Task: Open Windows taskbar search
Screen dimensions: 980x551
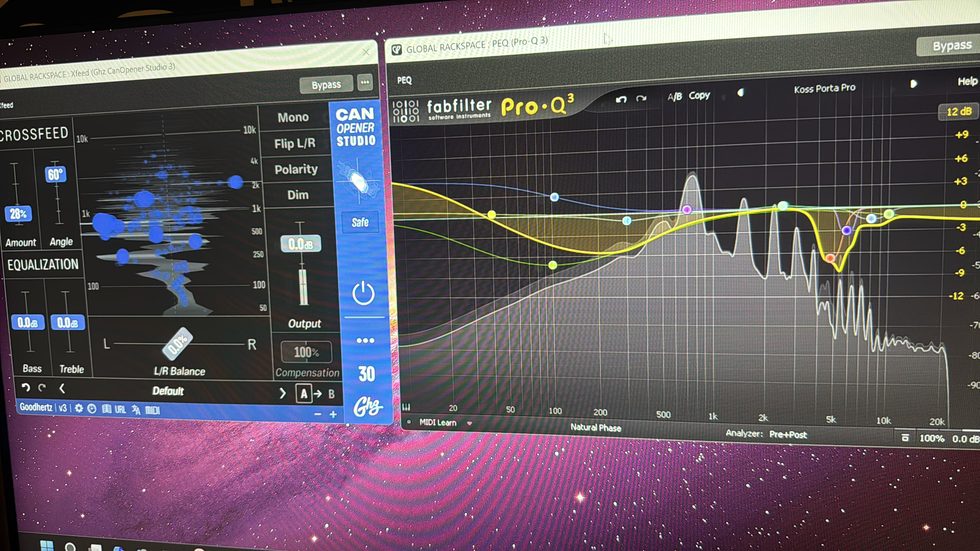Action: (x=70, y=547)
